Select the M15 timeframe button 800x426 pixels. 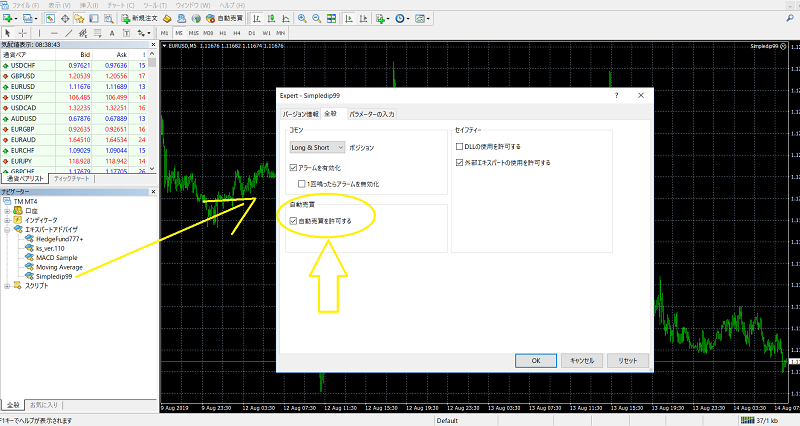click(x=192, y=33)
